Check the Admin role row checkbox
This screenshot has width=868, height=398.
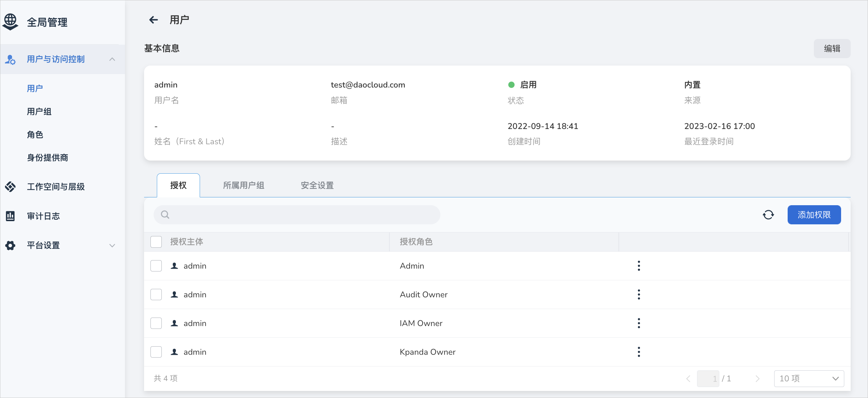[x=156, y=266]
